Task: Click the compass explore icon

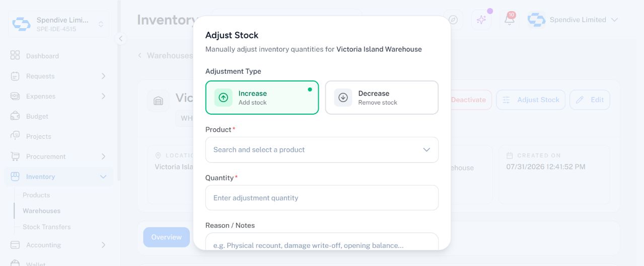Action: point(453,20)
